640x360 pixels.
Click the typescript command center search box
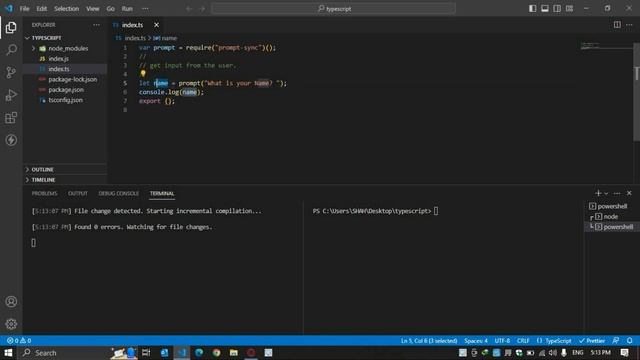tap(333, 9)
